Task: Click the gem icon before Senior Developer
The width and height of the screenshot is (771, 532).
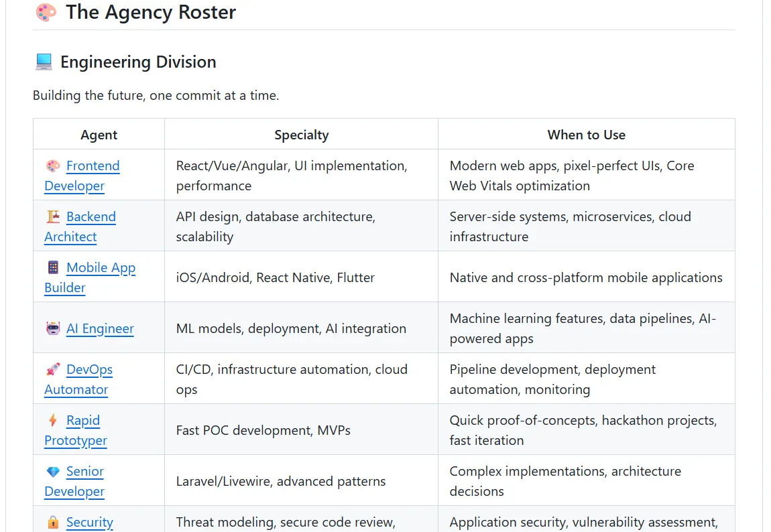Action: click(x=53, y=472)
